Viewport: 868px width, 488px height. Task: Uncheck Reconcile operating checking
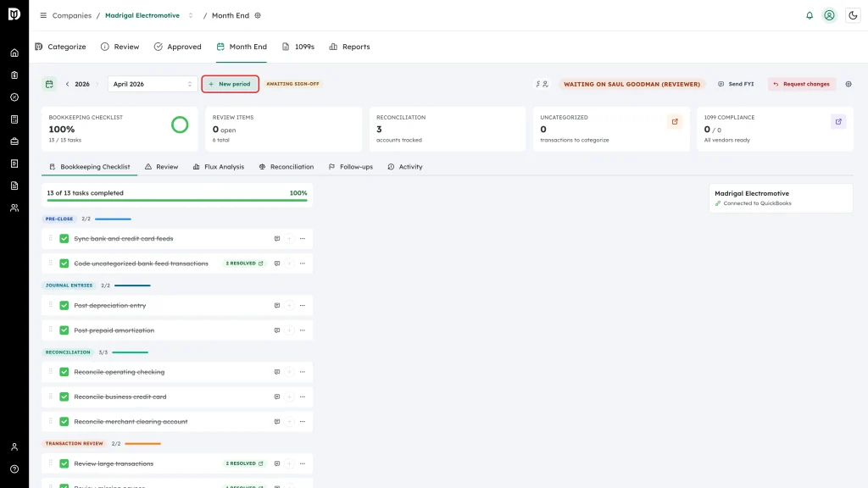[x=64, y=372]
